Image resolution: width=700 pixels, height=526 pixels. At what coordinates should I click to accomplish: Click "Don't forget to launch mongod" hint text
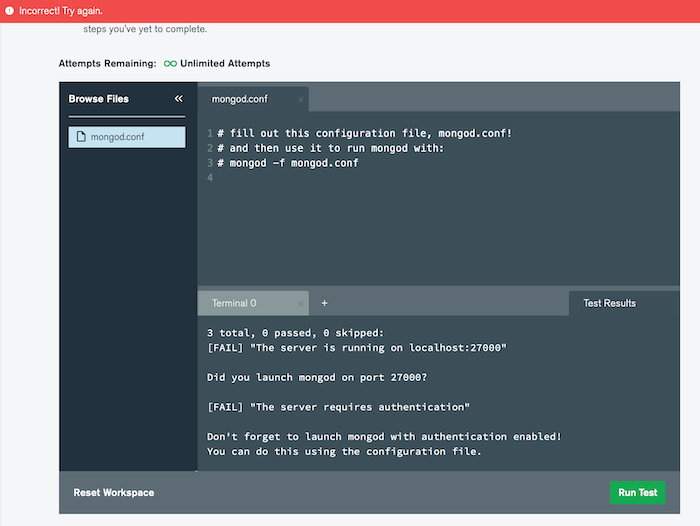(383, 437)
